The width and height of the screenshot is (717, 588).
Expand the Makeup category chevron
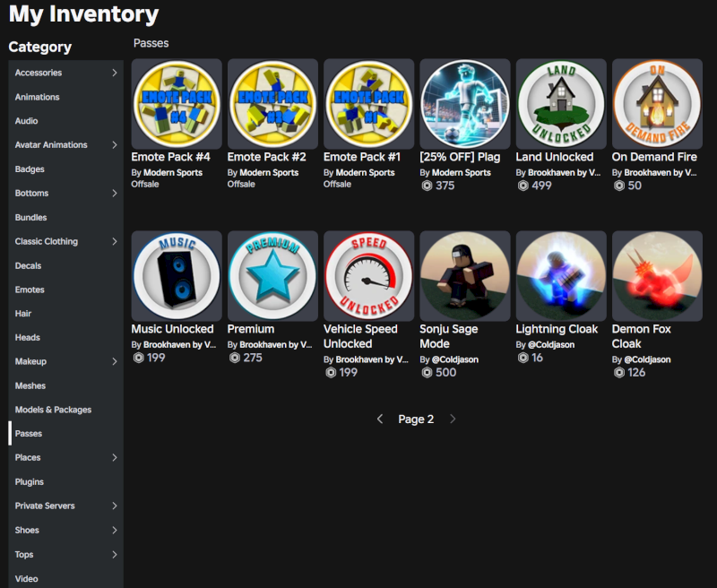click(x=115, y=361)
